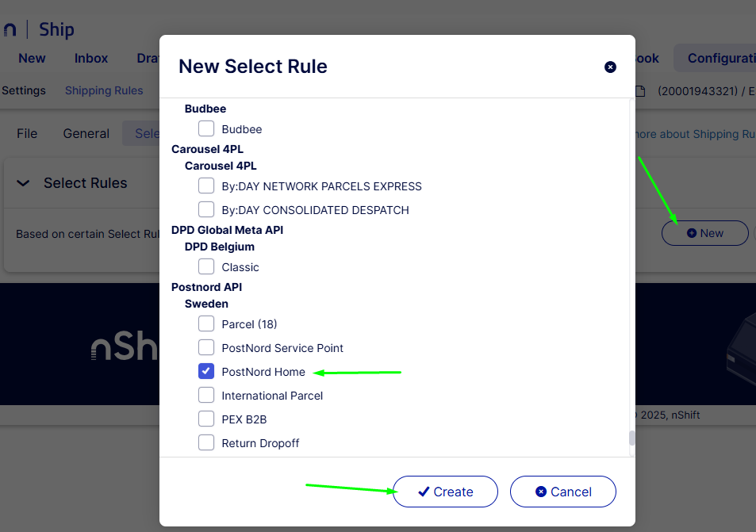Switch to the Shipping Rules tab
This screenshot has height=532, width=756.
pos(104,90)
